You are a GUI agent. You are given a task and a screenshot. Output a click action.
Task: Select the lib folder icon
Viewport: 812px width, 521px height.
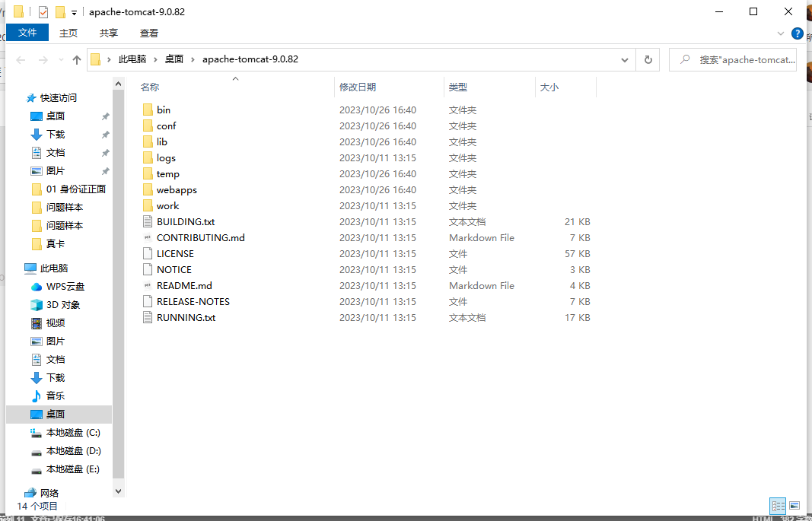pyautogui.click(x=148, y=141)
